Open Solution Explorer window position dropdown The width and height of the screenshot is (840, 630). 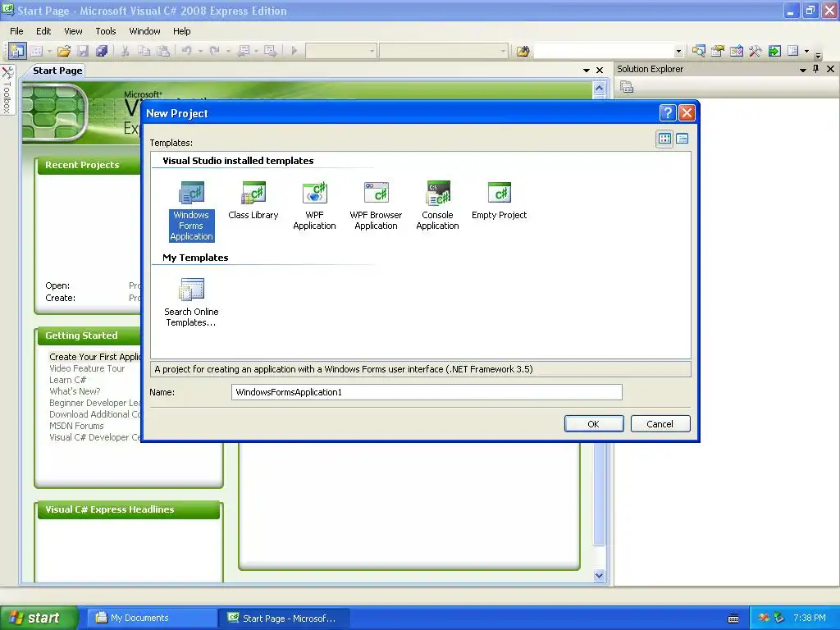802,70
